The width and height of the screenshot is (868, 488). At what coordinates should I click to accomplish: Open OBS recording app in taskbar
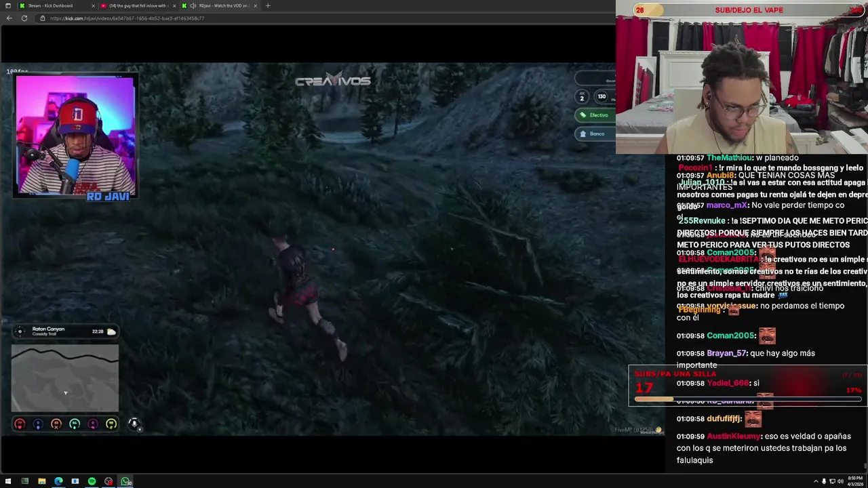[108, 481]
